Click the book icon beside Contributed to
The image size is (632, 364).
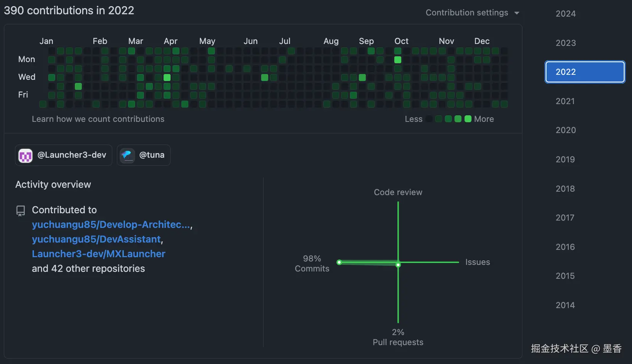(x=20, y=211)
